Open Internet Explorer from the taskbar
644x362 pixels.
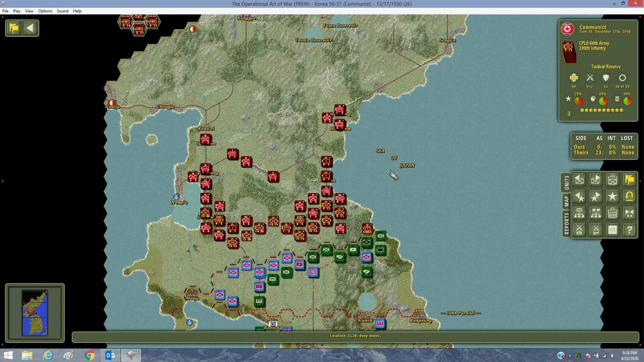[x=48, y=355]
